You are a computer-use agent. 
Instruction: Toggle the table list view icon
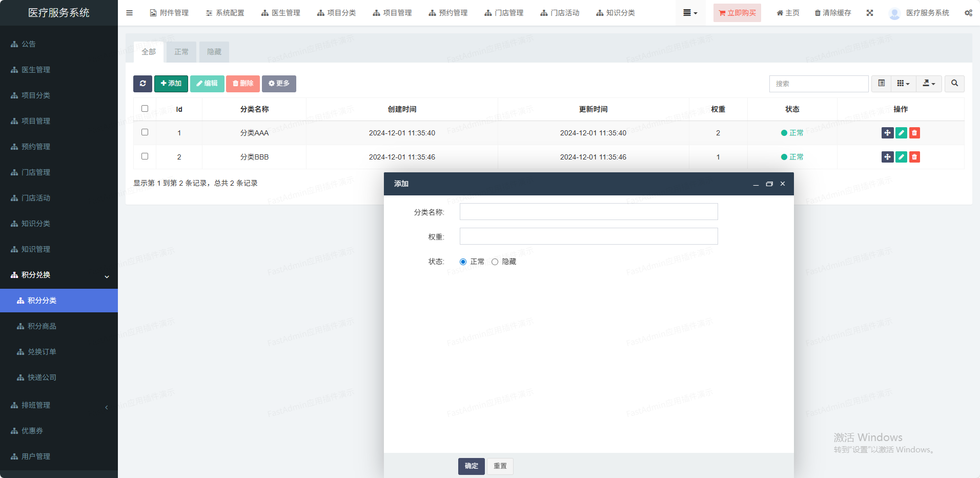[x=882, y=84]
